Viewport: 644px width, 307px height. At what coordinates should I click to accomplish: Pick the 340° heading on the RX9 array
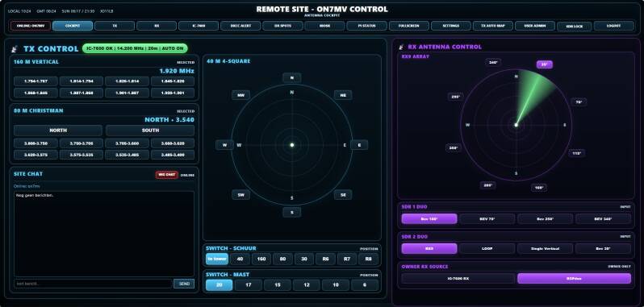[x=493, y=62]
